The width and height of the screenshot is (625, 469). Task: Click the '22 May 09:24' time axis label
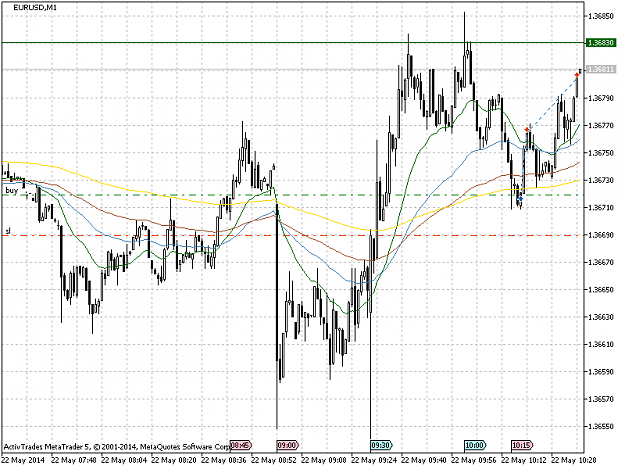click(374, 460)
